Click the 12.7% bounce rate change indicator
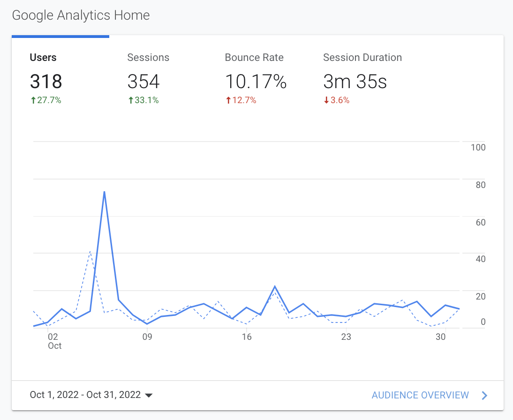This screenshot has width=513, height=420. point(241,100)
